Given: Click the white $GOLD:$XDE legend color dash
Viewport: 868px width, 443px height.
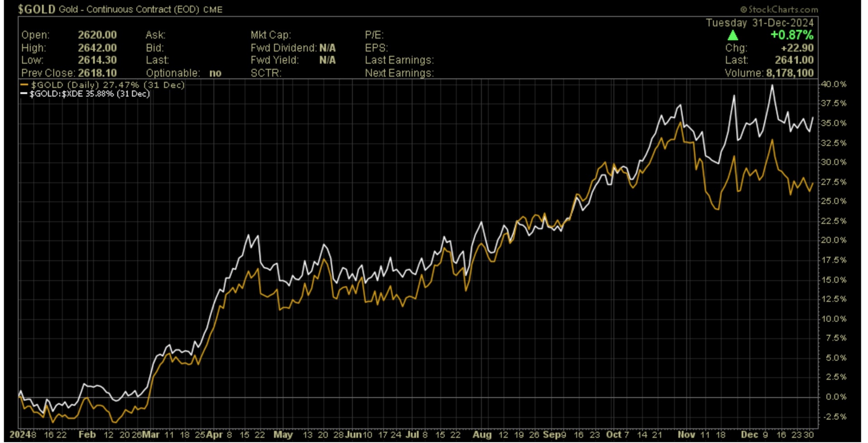Looking at the screenshot, I should pyautogui.click(x=24, y=94).
